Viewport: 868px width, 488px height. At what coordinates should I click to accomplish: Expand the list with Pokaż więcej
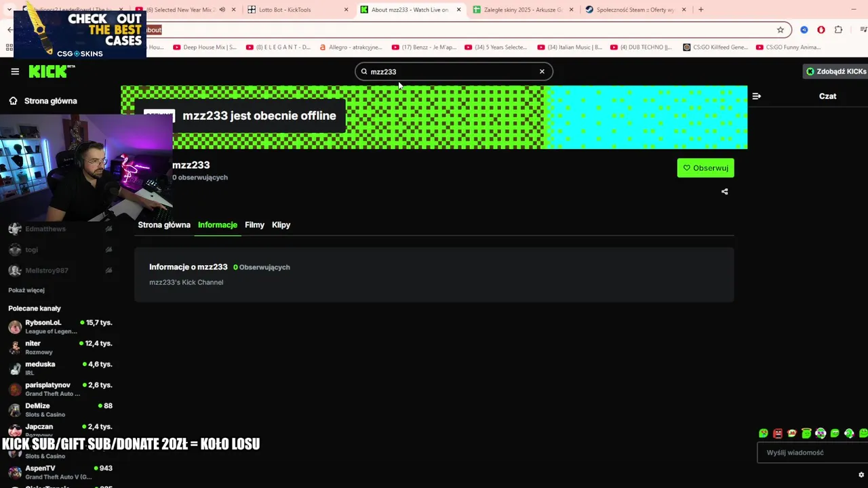coord(26,290)
